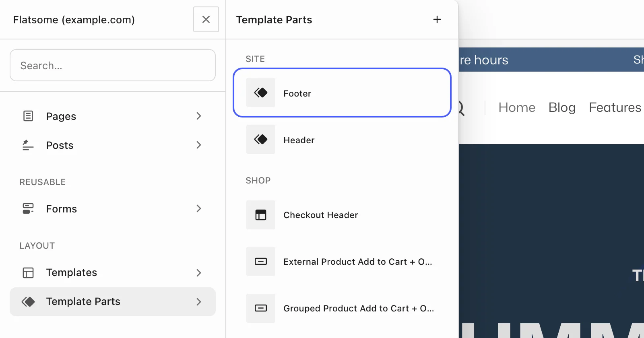
Task: Add a new template part
Action: 437,19
